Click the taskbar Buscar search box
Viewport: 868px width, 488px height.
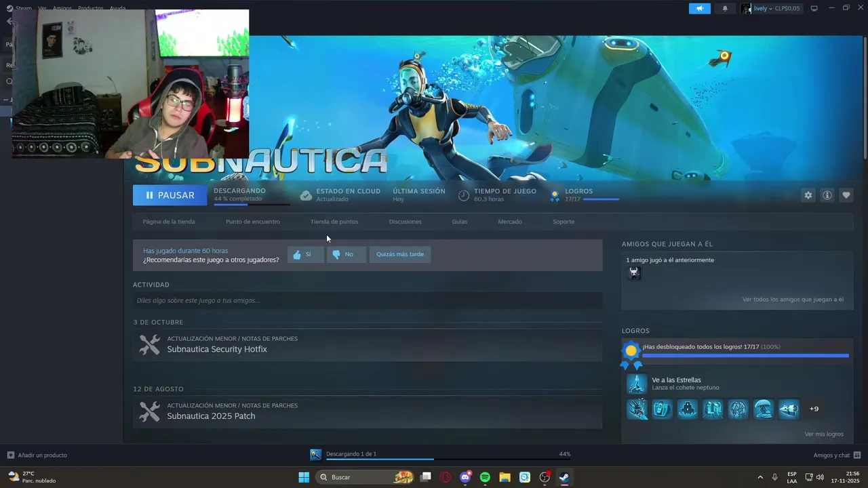click(365, 477)
